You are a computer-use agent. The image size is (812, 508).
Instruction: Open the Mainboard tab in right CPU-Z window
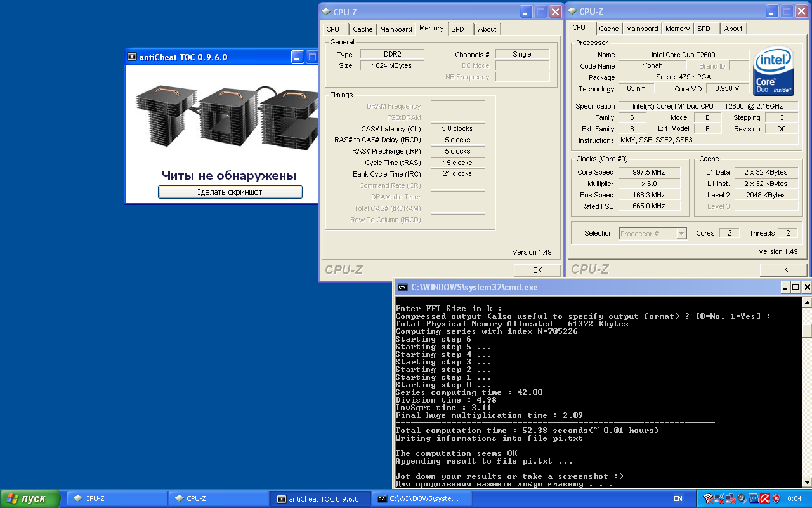[642, 29]
